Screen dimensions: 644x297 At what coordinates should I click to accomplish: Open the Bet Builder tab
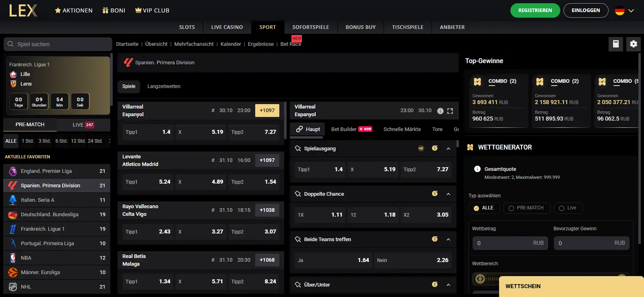click(x=351, y=129)
